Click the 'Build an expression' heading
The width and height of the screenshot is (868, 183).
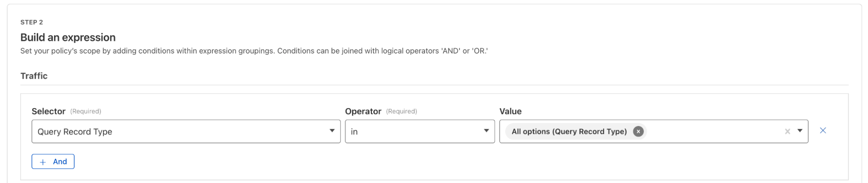coord(68,37)
